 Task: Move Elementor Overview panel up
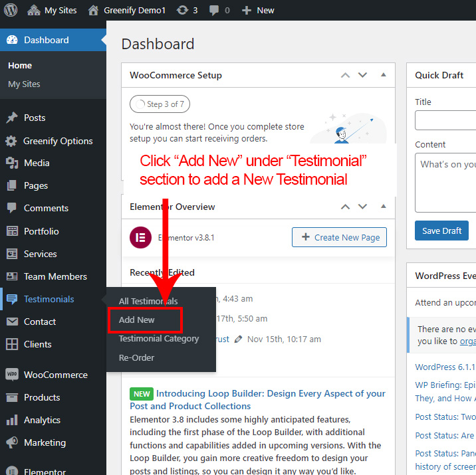click(345, 207)
